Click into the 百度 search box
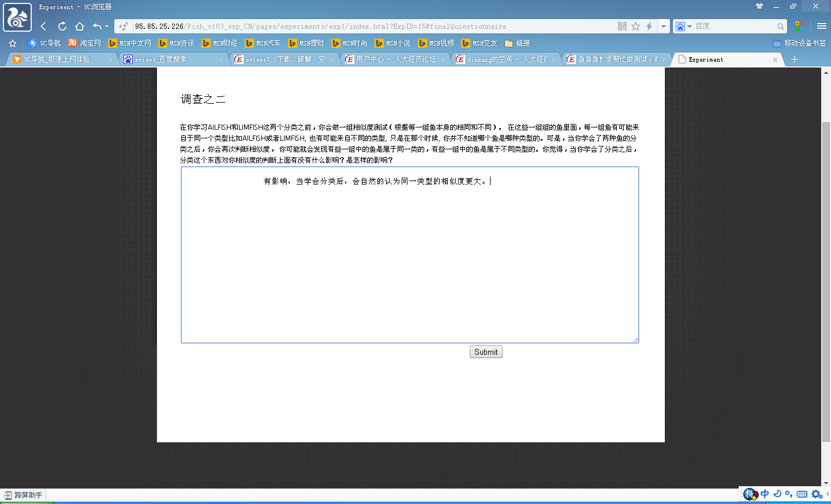 [x=735, y=27]
